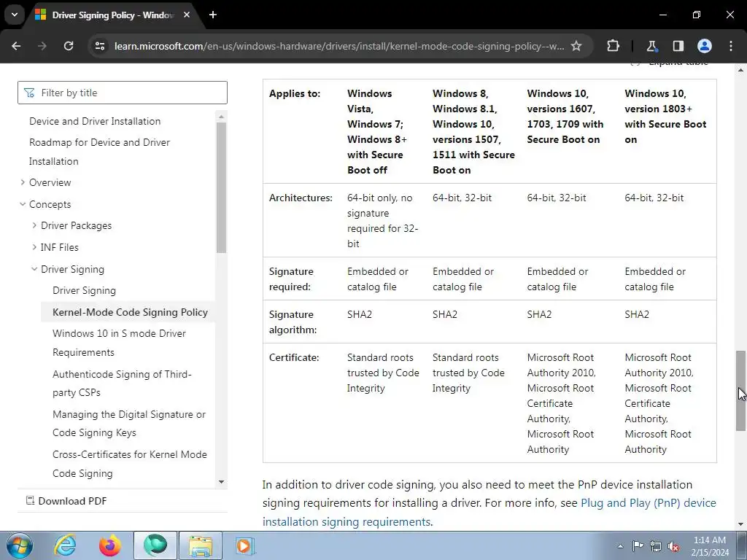Image resolution: width=747 pixels, height=560 pixels.
Task: Click the address bar URL
Action: click(x=339, y=46)
